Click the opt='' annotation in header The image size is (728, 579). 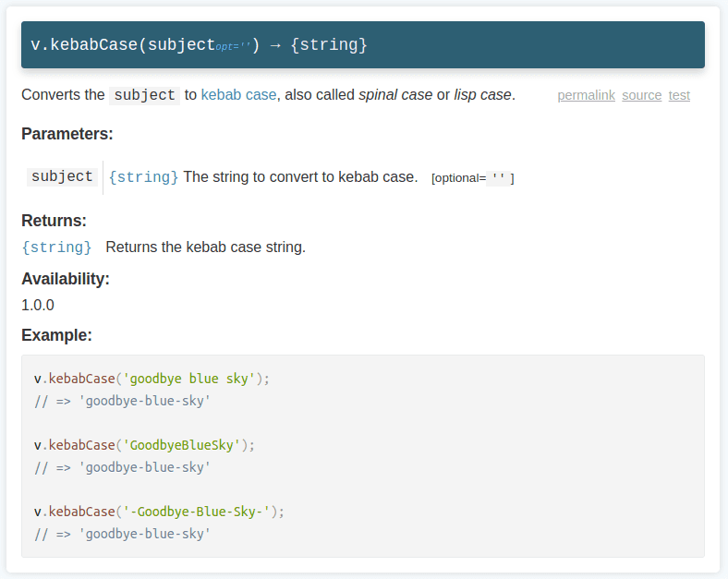click(233, 46)
